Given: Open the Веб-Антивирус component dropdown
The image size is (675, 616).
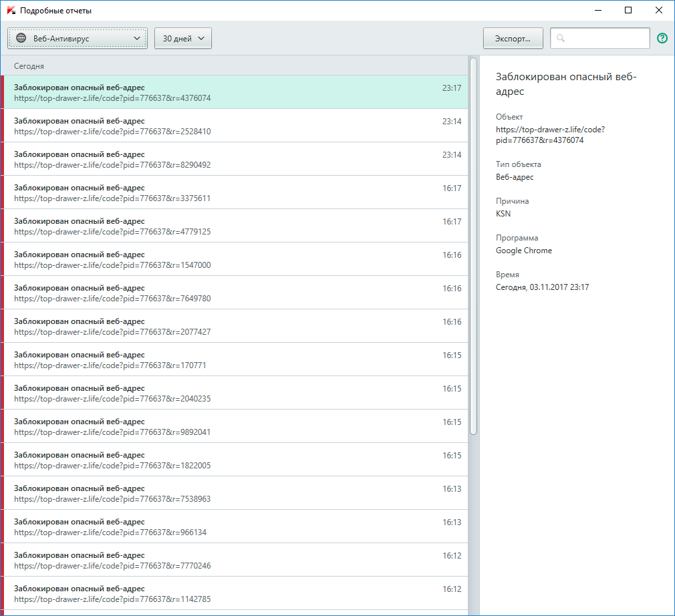Looking at the screenshot, I should coord(78,39).
